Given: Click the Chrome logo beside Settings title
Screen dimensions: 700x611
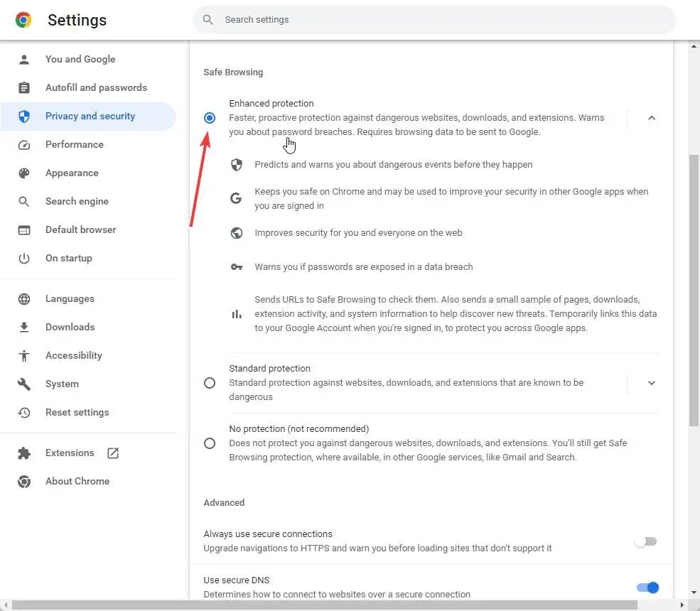Looking at the screenshot, I should (x=23, y=20).
